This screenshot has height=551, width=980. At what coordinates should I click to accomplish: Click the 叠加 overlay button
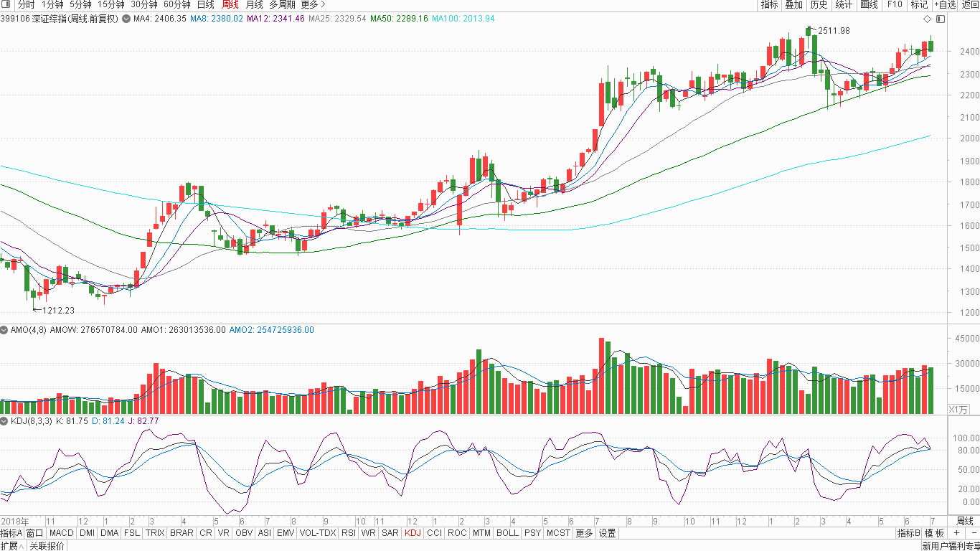[x=793, y=4]
